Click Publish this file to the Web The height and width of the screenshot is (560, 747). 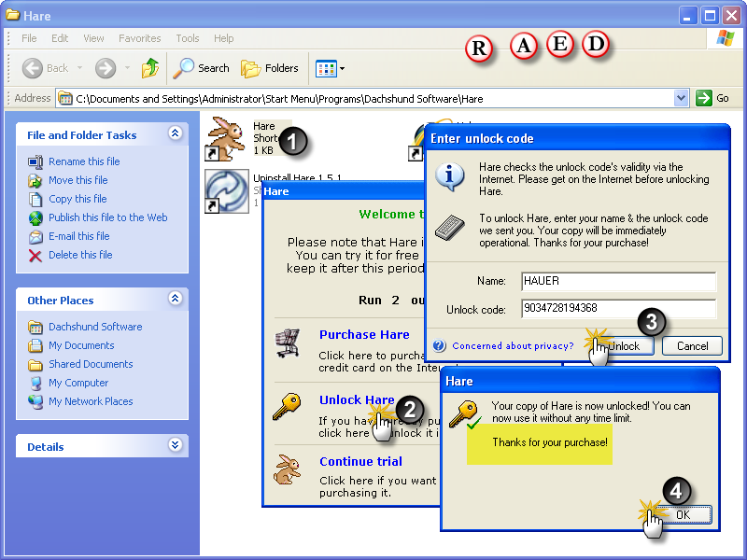(108, 217)
